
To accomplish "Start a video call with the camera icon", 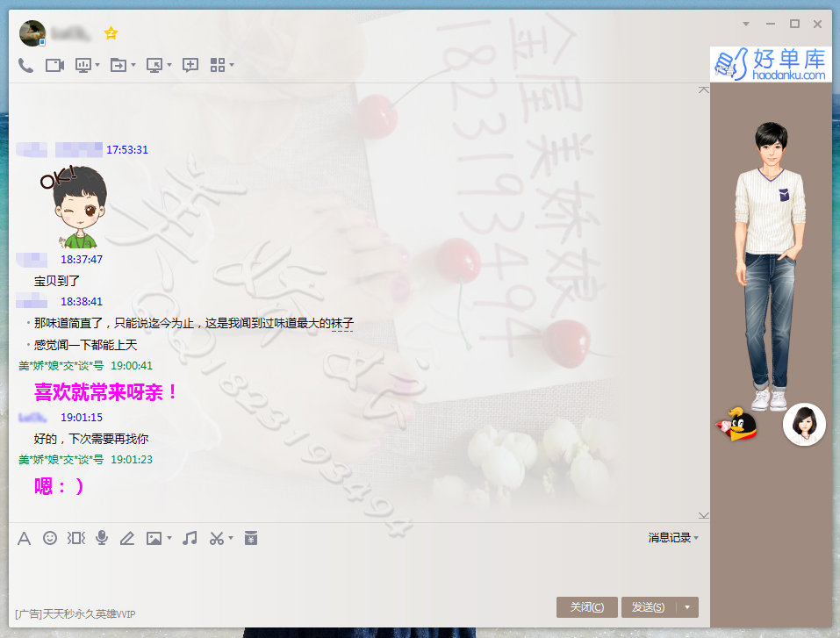I will click(x=55, y=65).
